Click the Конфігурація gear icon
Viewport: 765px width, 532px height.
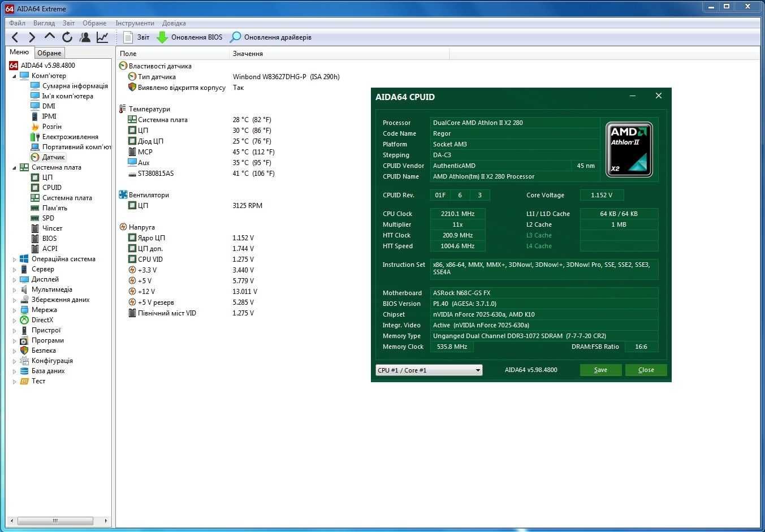tap(24, 361)
